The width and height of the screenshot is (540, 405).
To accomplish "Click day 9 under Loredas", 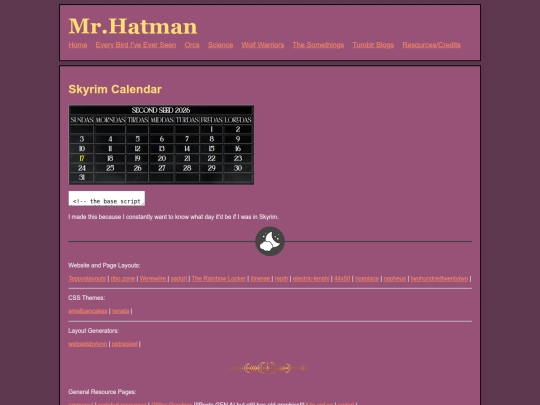I will point(238,139).
